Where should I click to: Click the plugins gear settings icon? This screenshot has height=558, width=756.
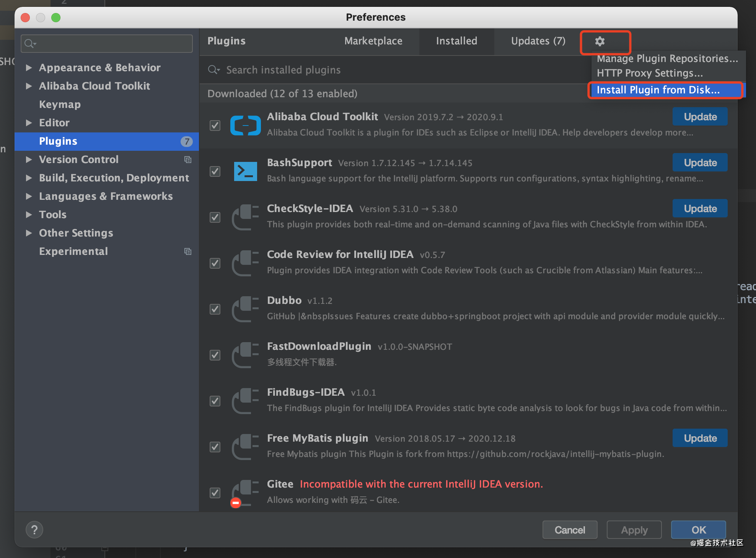pyautogui.click(x=600, y=41)
